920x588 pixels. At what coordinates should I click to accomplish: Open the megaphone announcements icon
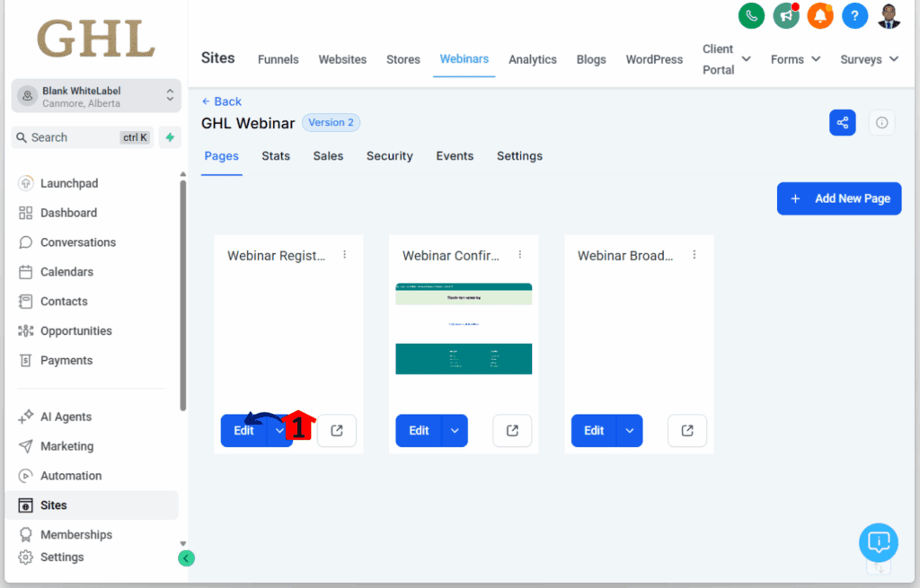[x=785, y=16]
